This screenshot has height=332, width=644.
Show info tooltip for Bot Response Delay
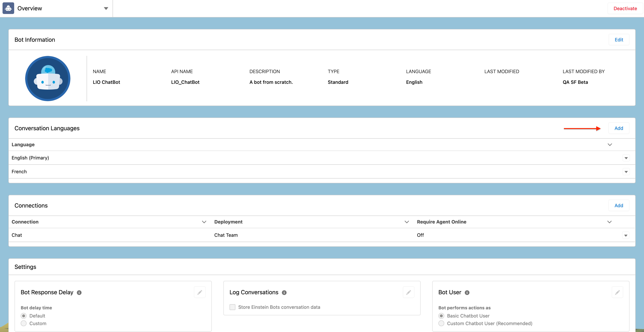pyautogui.click(x=79, y=292)
